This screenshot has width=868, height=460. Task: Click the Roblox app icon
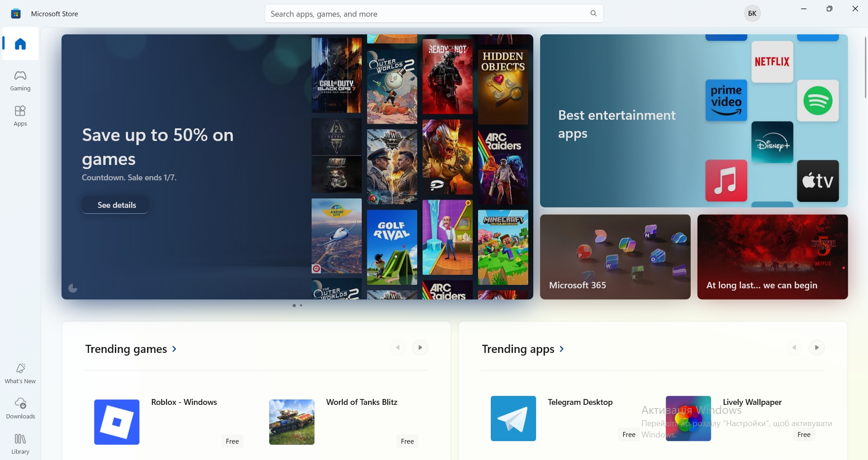(117, 422)
